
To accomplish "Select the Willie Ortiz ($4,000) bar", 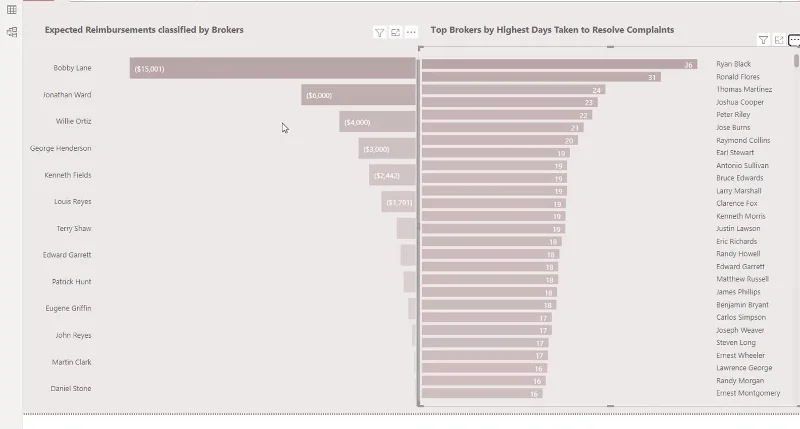I will pyautogui.click(x=378, y=122).
